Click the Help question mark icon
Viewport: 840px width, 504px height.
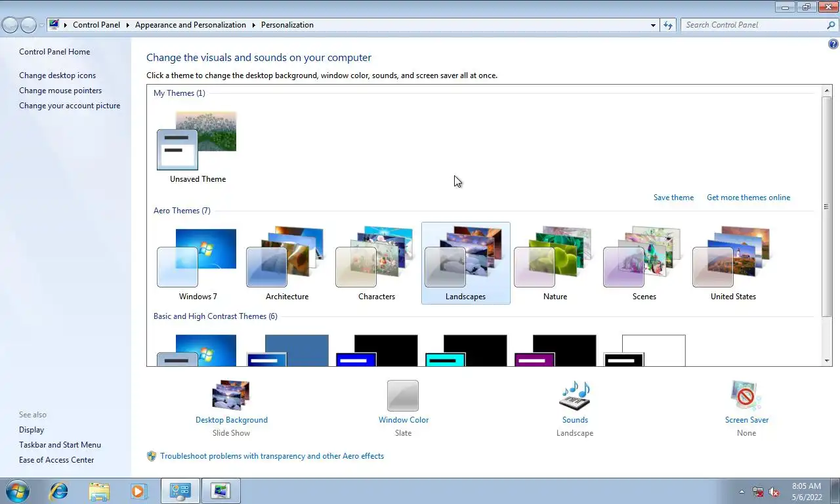coord(833,45)
